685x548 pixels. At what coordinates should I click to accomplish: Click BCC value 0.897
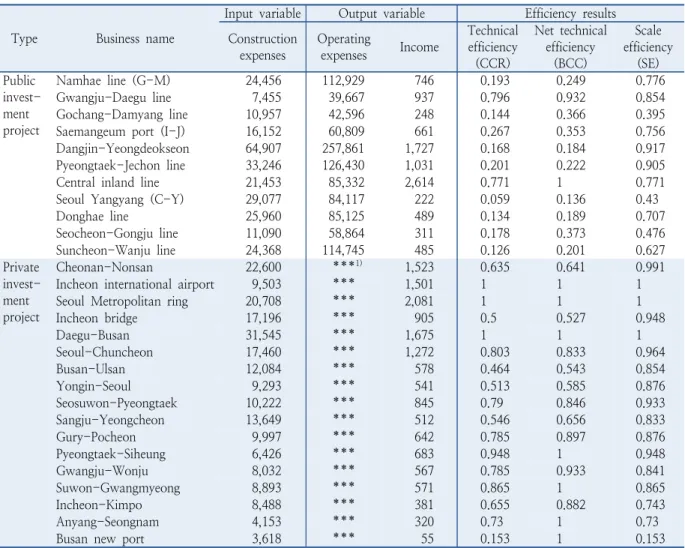coord(571,437)
